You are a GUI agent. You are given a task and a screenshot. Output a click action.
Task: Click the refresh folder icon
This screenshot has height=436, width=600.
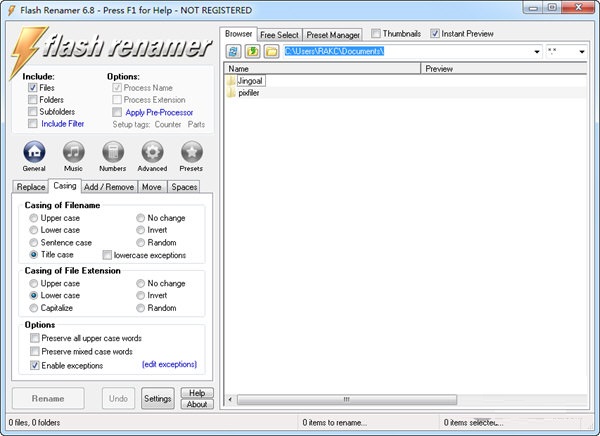pyautogui.click(x=233, y=51)
